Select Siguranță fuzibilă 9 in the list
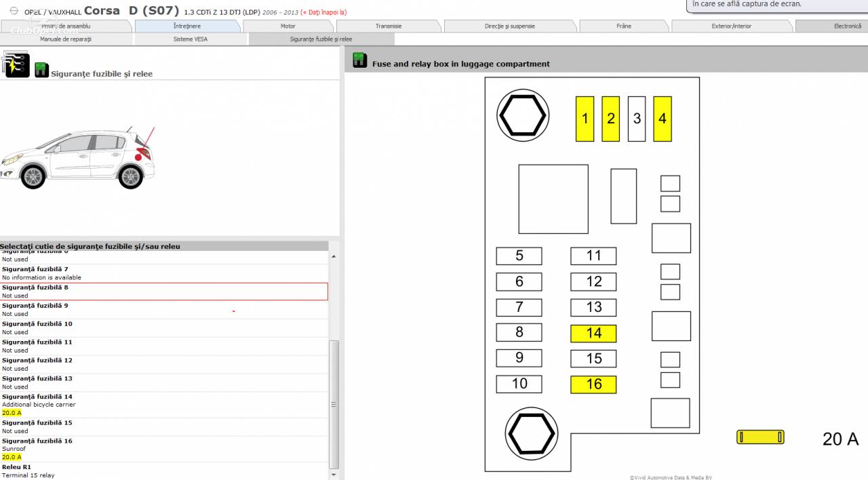The height and width of the screenshot is (480, 868). click(x=164, y=310)
